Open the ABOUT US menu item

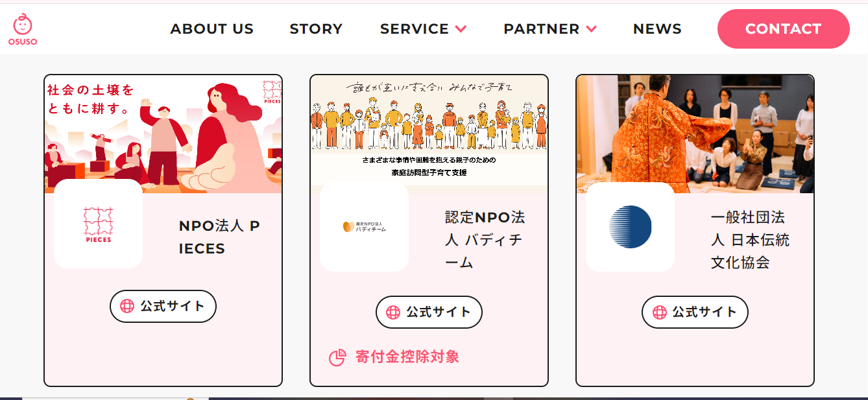[x=212, y=29]
